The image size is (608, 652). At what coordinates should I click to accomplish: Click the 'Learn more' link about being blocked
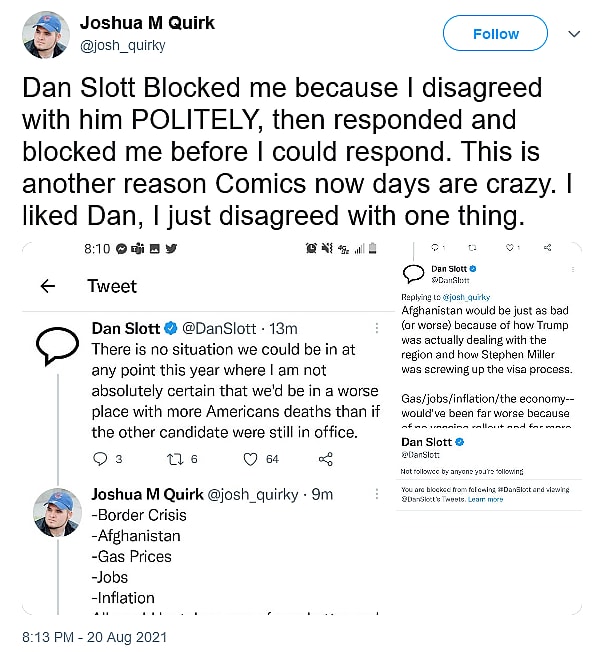486,498
